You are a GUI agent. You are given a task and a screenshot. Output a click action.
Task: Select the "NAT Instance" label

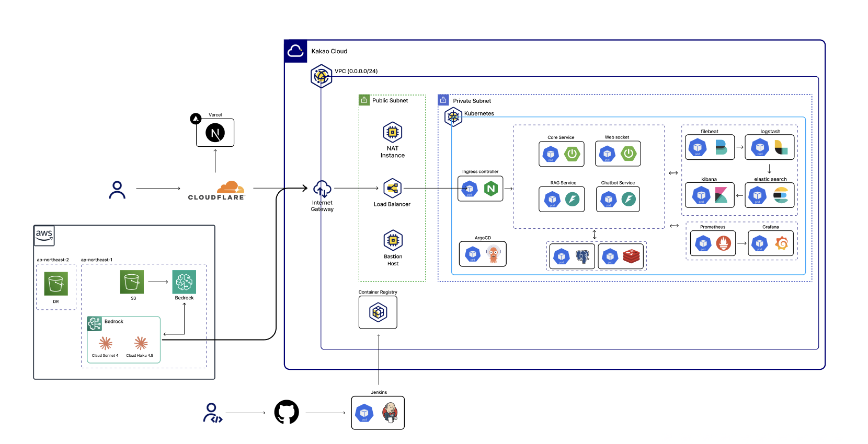pyautogui.click(x=393, y=152)
